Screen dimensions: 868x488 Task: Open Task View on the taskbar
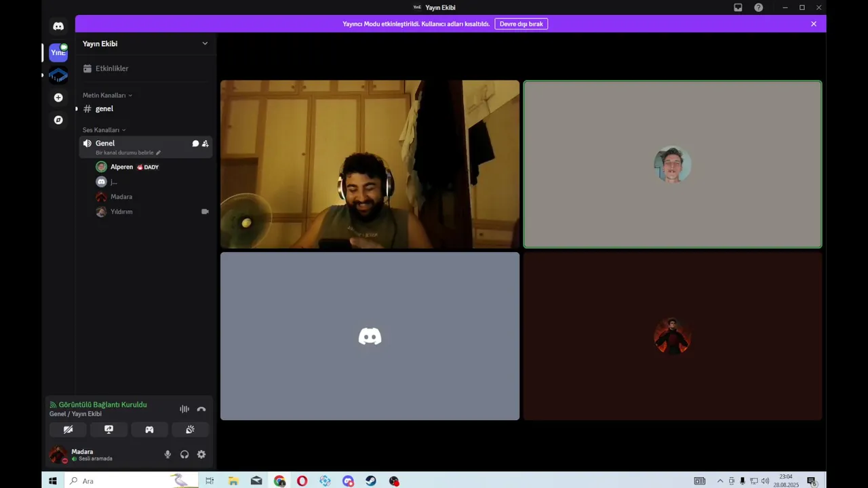tap(210, 481)
